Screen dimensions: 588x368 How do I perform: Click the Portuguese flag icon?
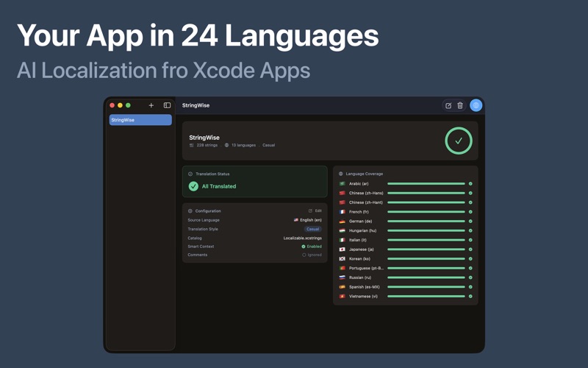[342, 268]
